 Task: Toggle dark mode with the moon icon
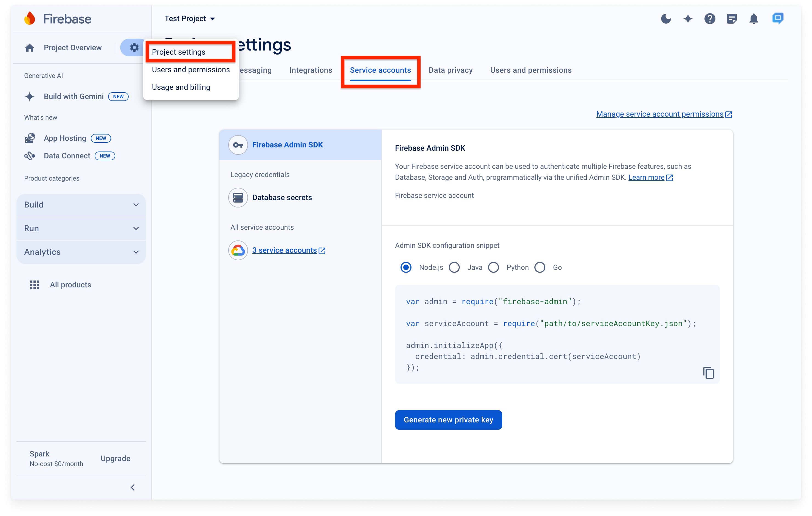tap(666, 19)
